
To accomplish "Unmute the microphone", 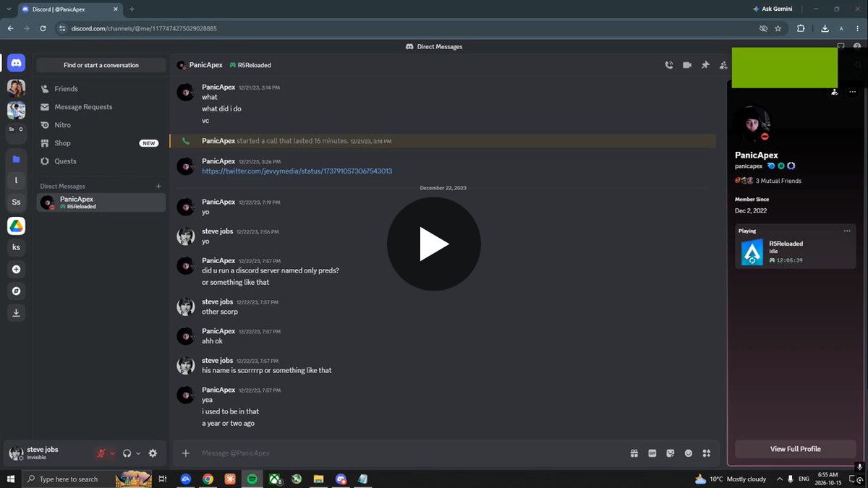I will point(101,453).
